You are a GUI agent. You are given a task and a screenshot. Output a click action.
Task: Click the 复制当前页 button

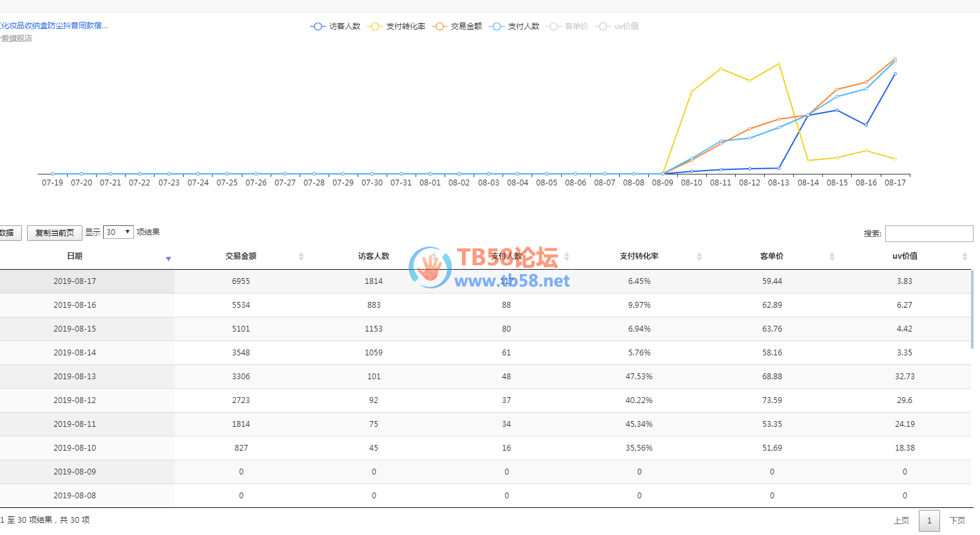click(55, 233)
